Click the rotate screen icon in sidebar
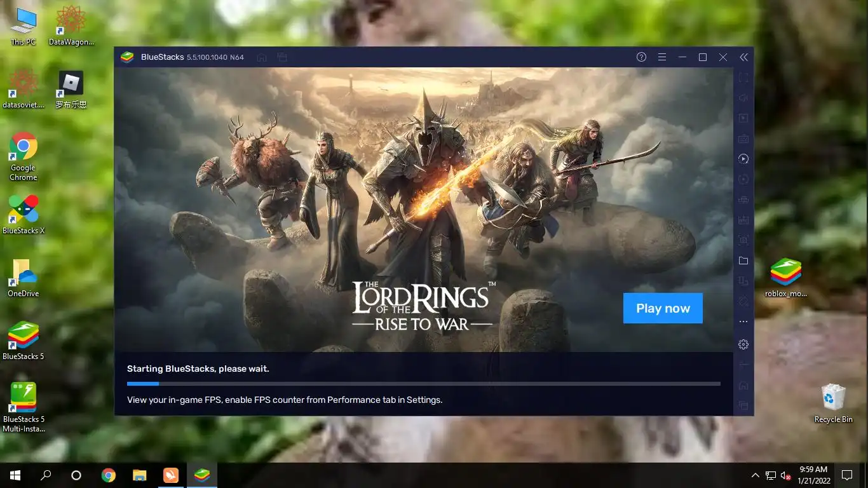This screenshot has width=868, height=488. tap(743, 281)
